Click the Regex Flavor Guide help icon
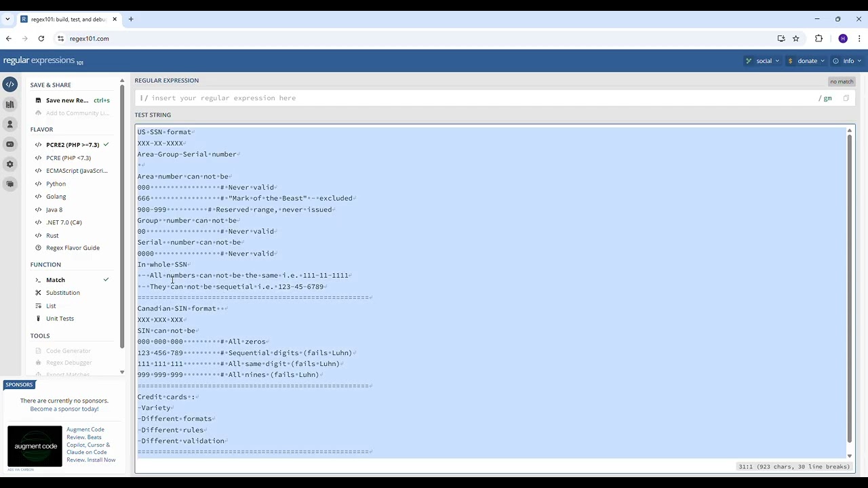This screenshot has width=868, height=488. pyautogui.click(x=39, y=248)
